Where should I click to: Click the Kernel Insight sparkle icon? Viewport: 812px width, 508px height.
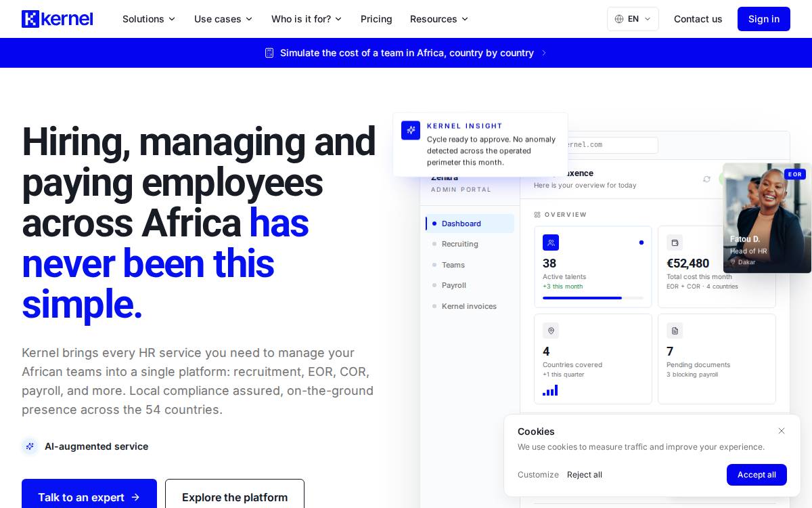coord(411,130)
